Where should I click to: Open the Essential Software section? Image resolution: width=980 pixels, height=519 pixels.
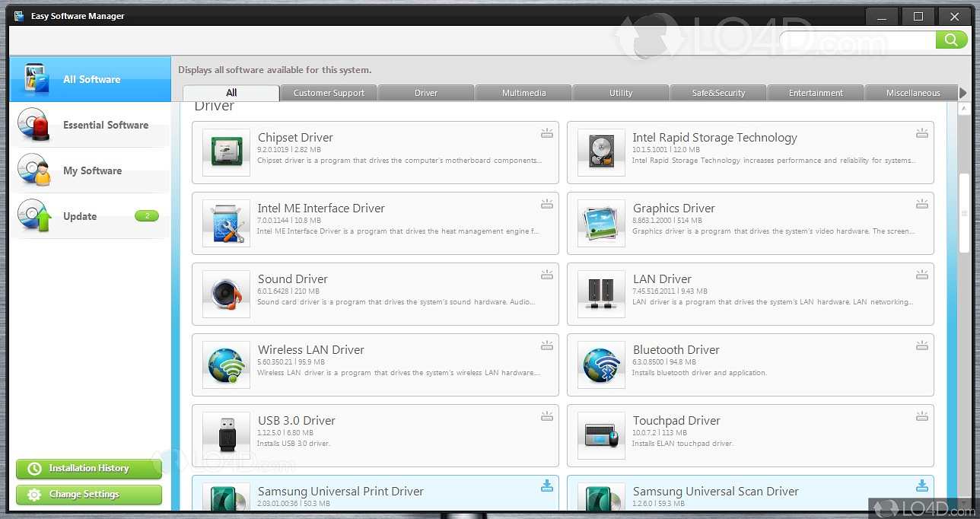(90, 125)
